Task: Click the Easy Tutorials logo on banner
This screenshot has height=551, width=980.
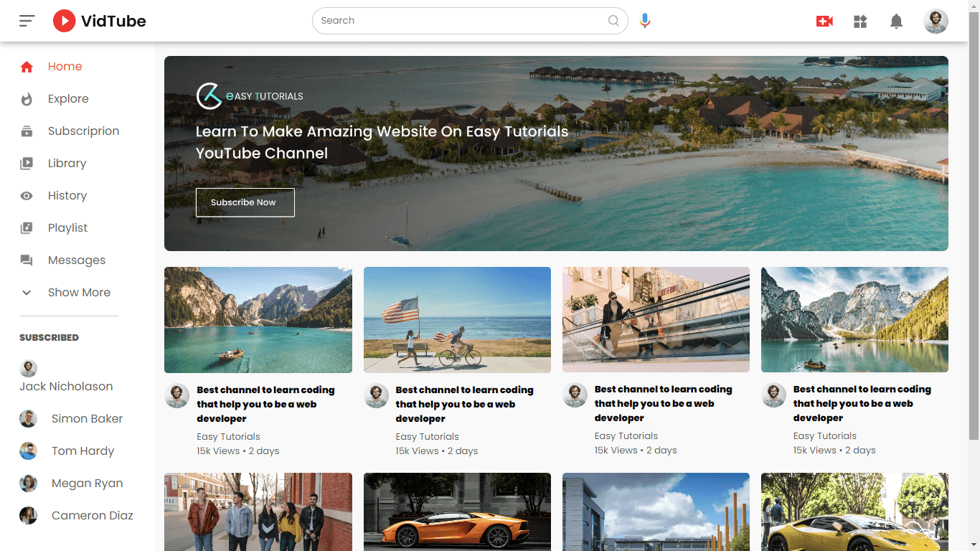Action: click(250, 96)
